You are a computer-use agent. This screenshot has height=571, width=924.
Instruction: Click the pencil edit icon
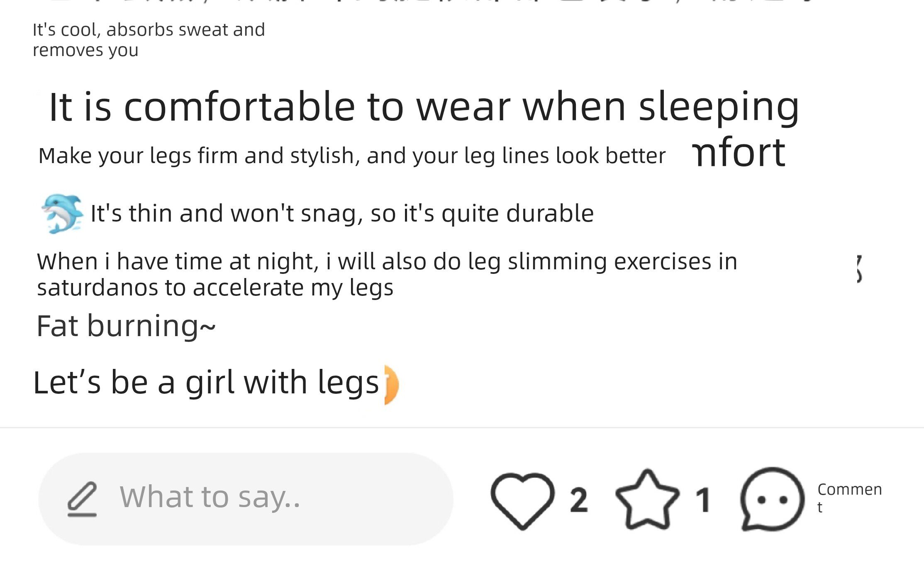click(x=82, y=499)
